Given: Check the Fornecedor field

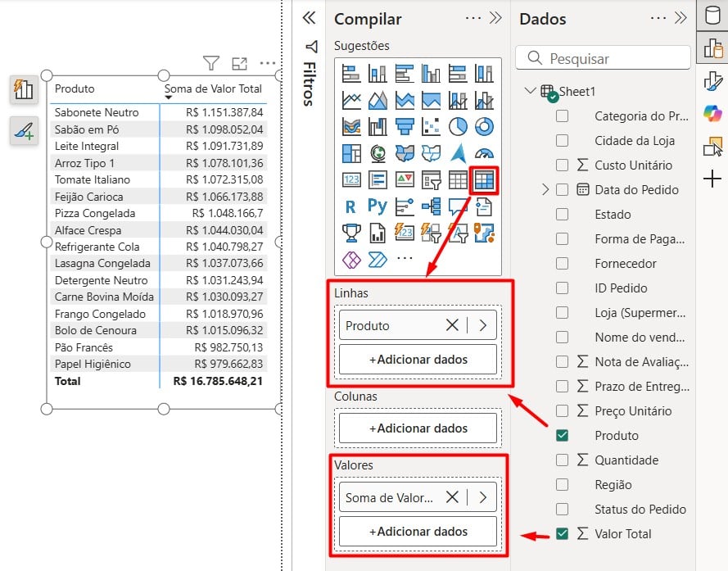Looking at the screenshot, I should click(x=563, y=264).
